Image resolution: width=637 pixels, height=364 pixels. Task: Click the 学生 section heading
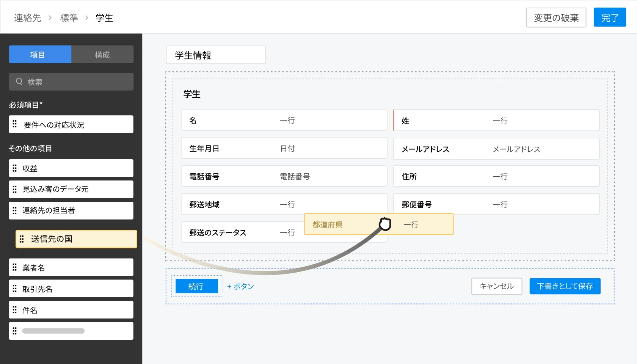coord(192,94)
